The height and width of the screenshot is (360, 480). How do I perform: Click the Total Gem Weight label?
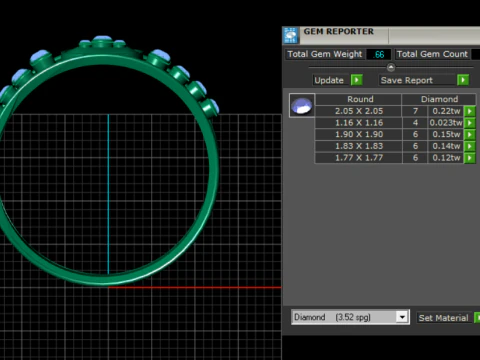(x=325, y=54)
